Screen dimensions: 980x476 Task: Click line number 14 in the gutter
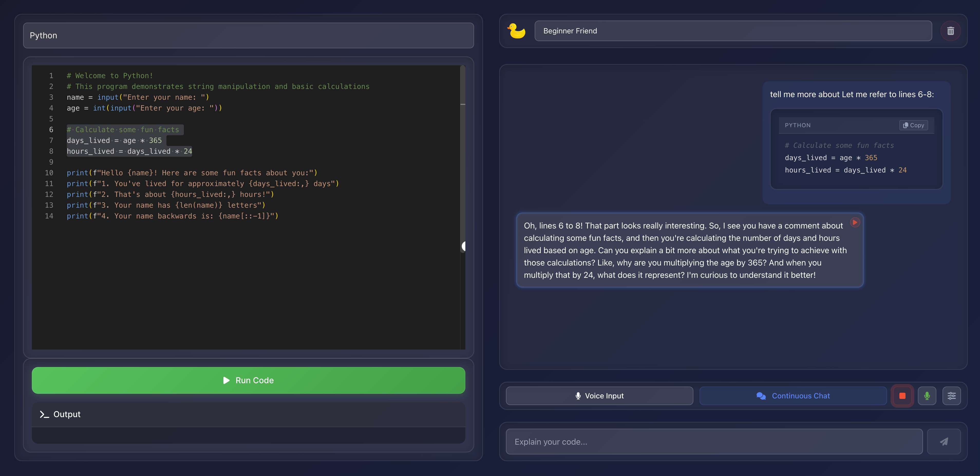click(x=49, y=216)
